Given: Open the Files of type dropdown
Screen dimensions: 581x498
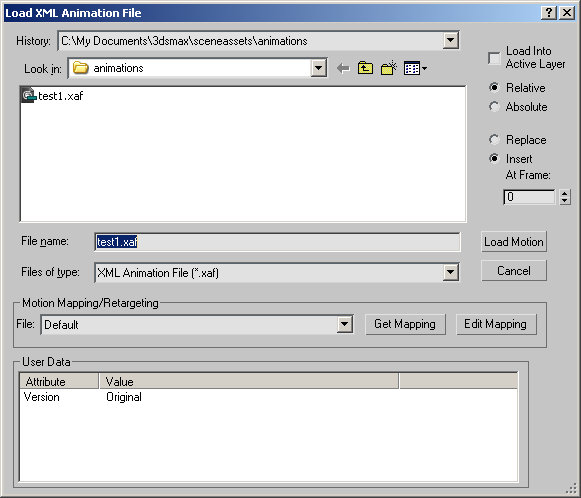Looking at the screenshot, I should [x=451, y=273].
